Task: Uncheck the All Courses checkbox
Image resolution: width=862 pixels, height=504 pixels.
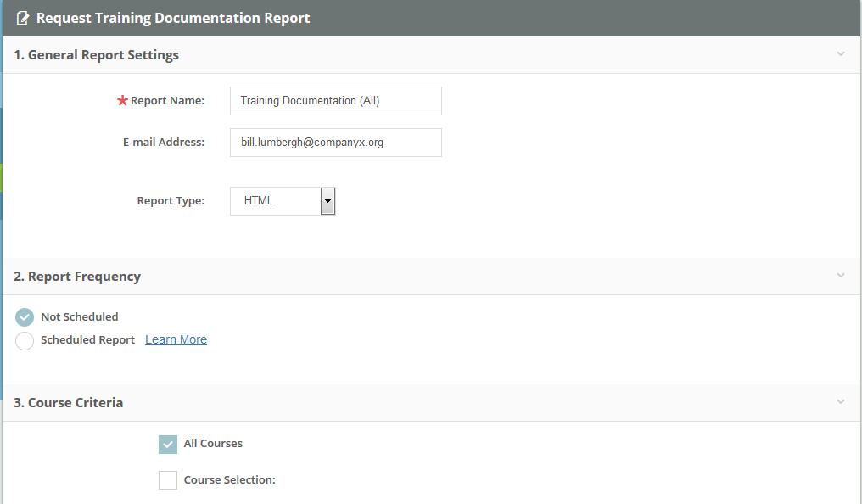Action: (167, 444)
